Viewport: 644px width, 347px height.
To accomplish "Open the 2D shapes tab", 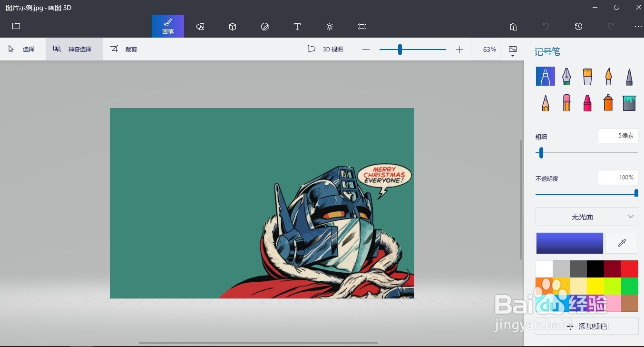I will (x=200, y=27).
